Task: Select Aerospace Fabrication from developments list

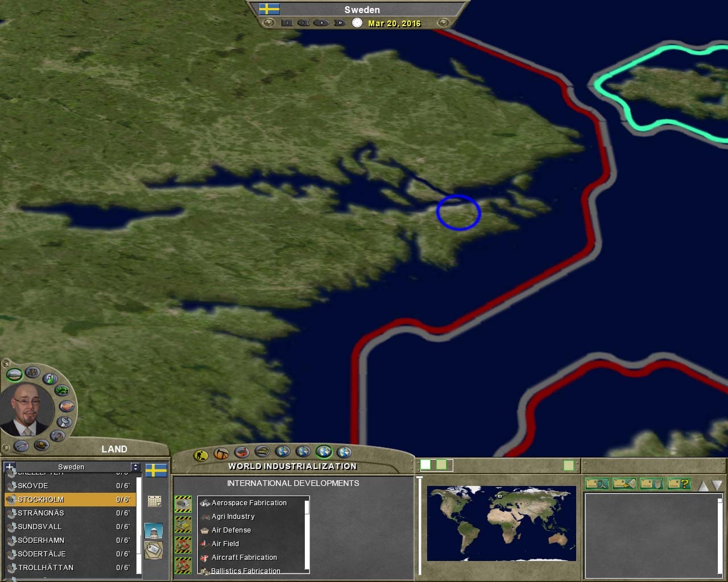Action: [x=249, y=503]
